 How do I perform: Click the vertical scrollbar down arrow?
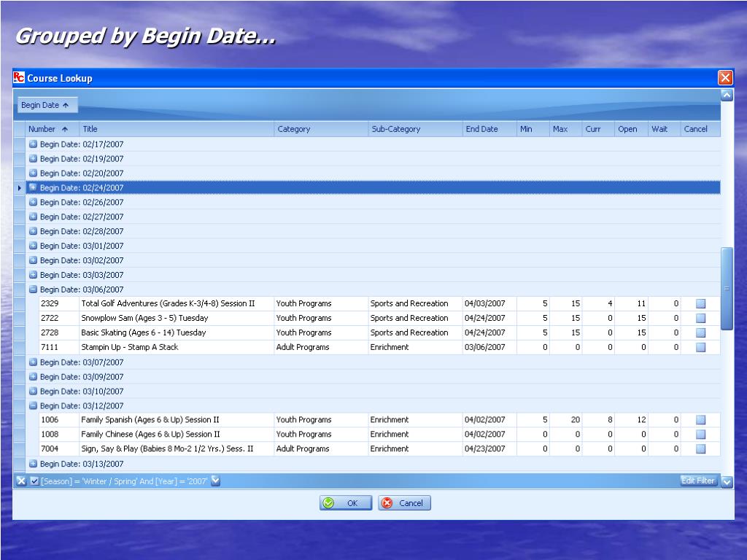(727, 481)
